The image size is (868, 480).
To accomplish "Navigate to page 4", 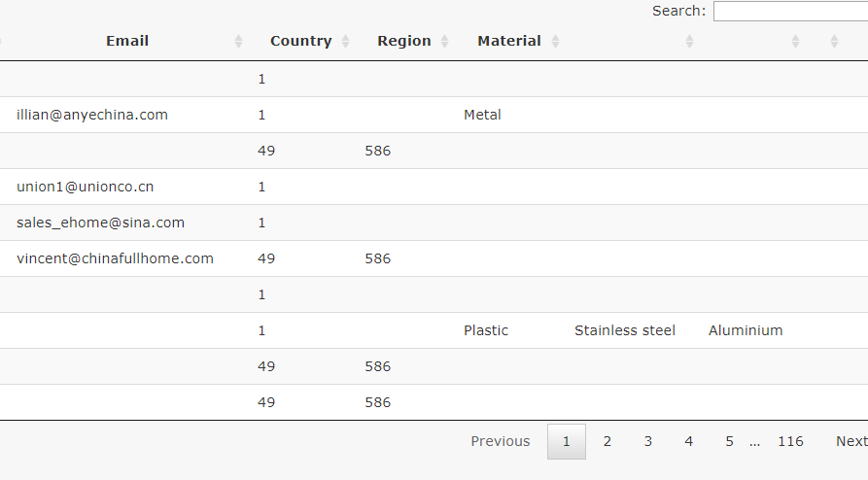I will pyautogui.click(x=689, y=441).
